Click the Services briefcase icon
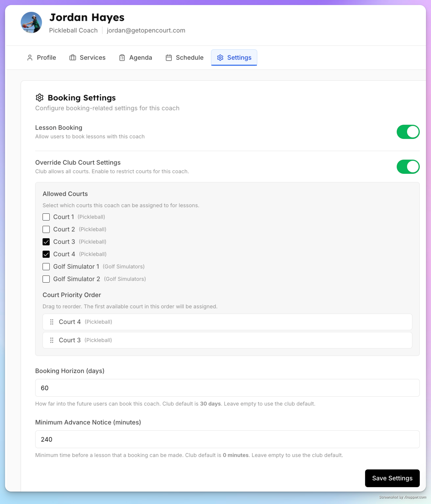This screenshot has width=431, height=504. 72,58
